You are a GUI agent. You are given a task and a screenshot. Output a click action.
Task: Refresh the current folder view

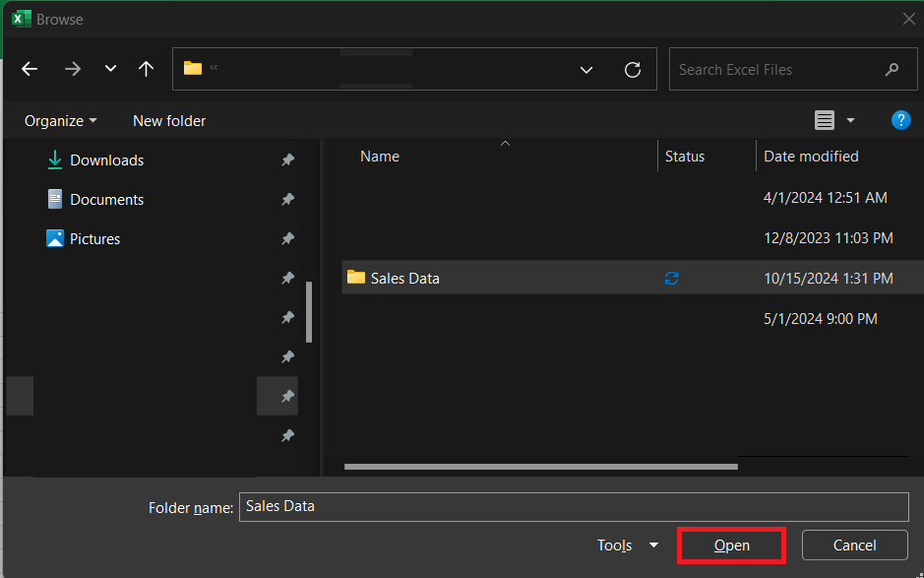(x=633, y=70)
